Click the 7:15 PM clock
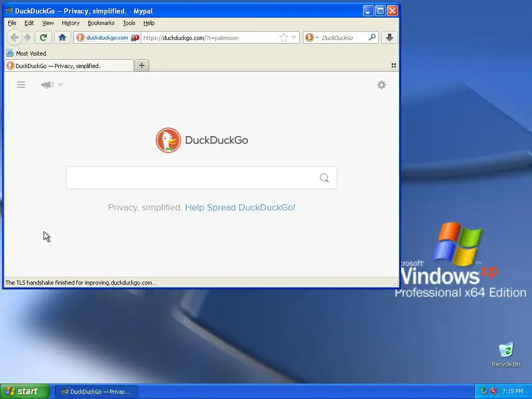 tap(513, 391)
